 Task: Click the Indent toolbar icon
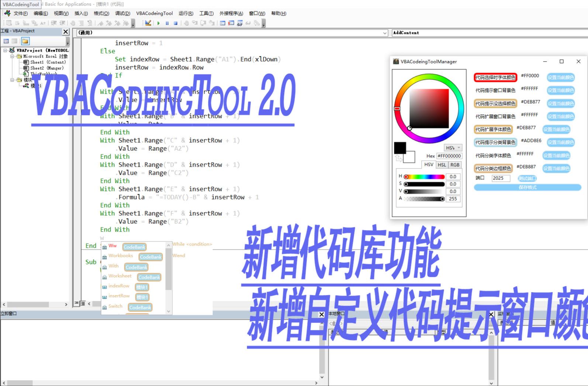click(54, 23)
